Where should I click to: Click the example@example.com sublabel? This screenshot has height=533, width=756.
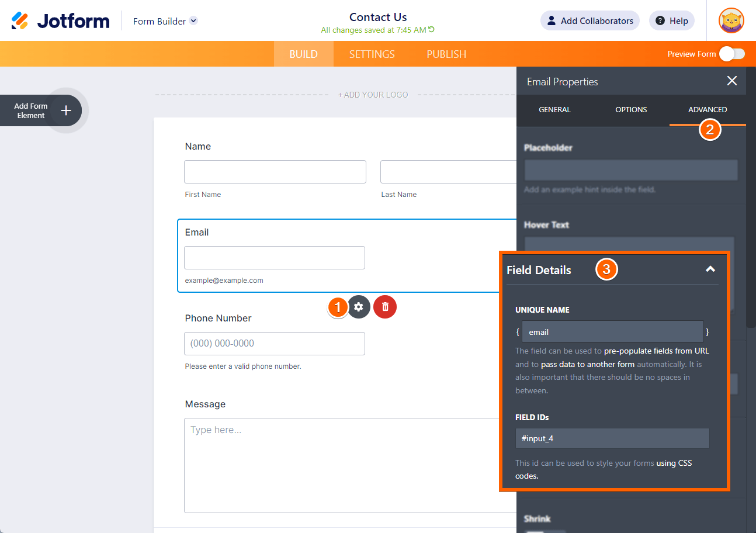click(224, 281)
